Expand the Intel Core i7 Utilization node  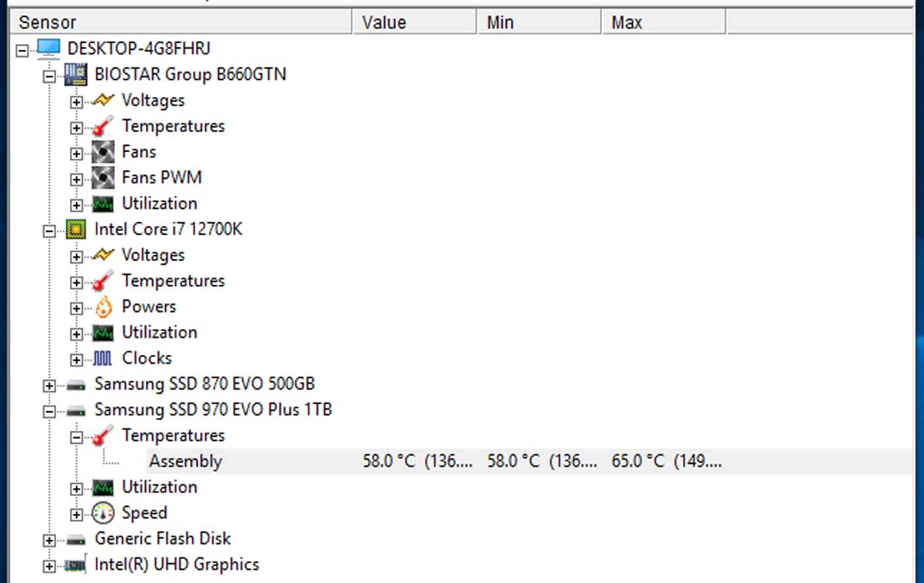[x=76, y=334]
